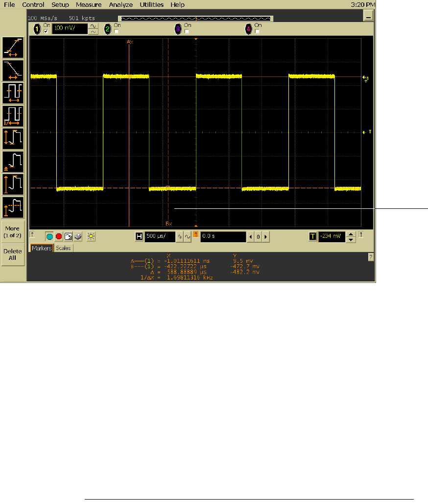The width and height of the screenshot is (428, 504).
Task: Click the trigger level T indicator on right edge
Action: point(367,132)
